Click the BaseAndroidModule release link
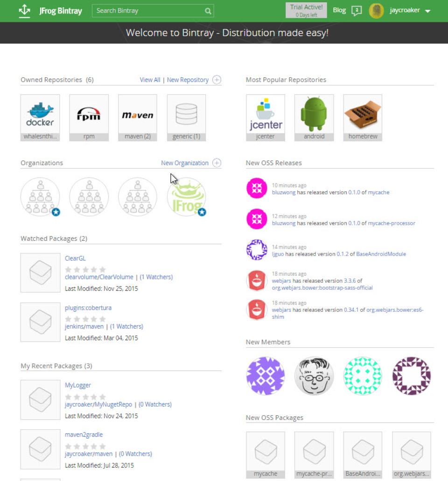 (x=381, y=254)
